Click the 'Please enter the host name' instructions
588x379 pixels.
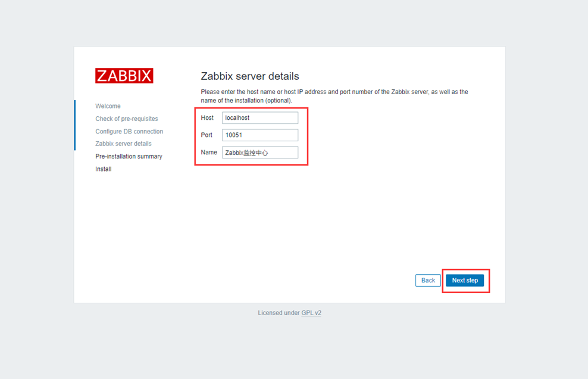pos(334,96)
